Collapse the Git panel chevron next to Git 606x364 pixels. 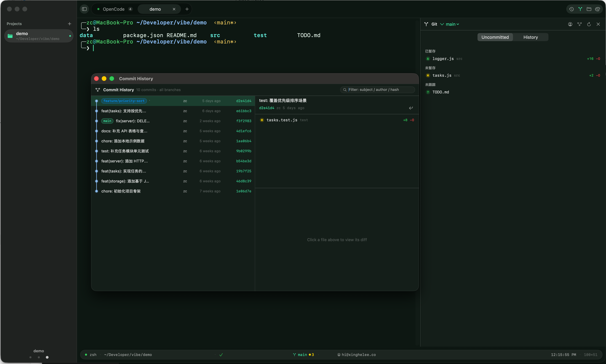(x=442, y=24)
